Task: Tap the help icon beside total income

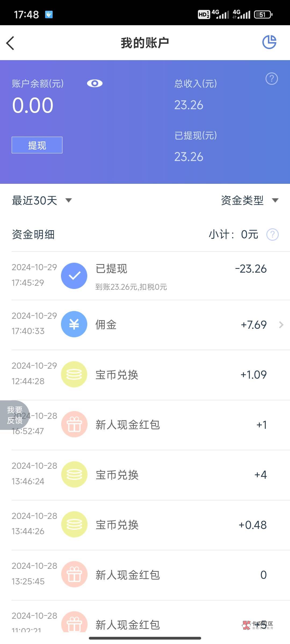Action: [271, 79]
